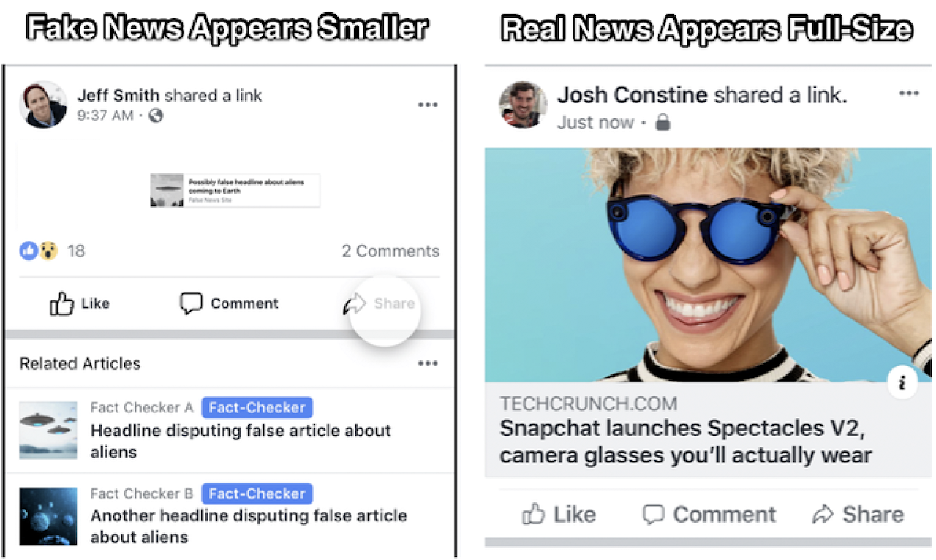Image resolution: width=936 pixels, height=560 pixels.
Task: Click the info icon on article image
Action: tap(903, 382)
